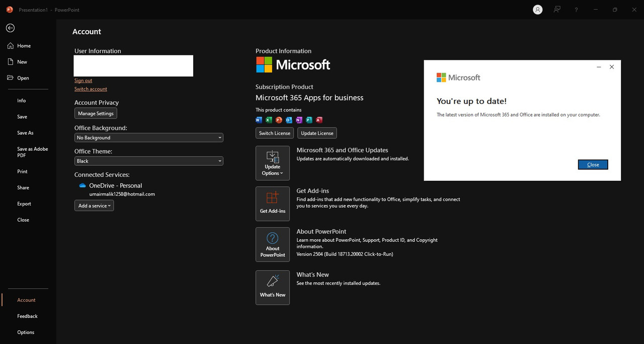This screenshot has width=644, height=344.
Task: Expand the Office Theme dropdown
Action: pyautogui.click(x=149, y=161)
